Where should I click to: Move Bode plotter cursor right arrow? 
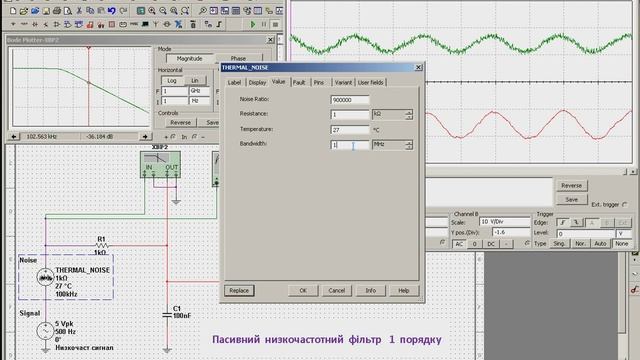click(145, 137)
